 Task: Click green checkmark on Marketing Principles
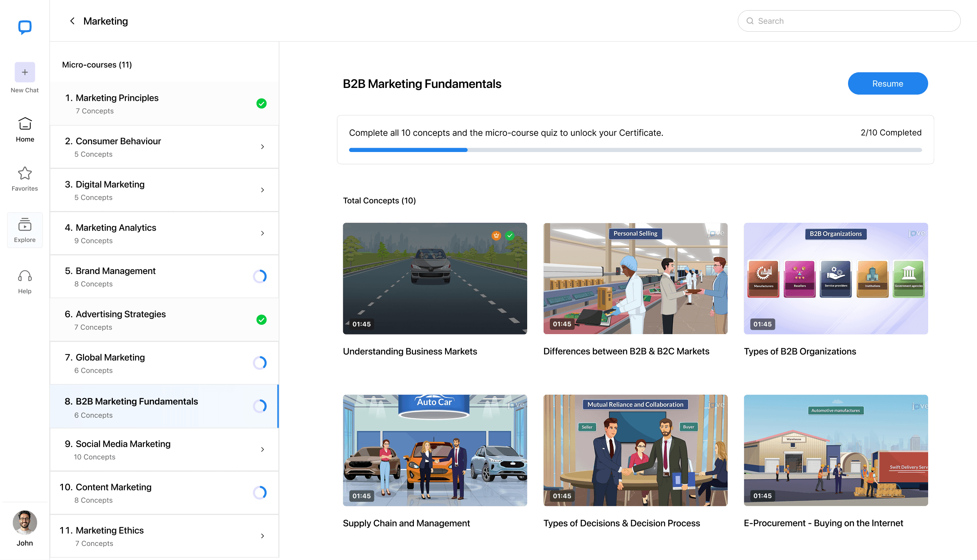click(261, 104)
